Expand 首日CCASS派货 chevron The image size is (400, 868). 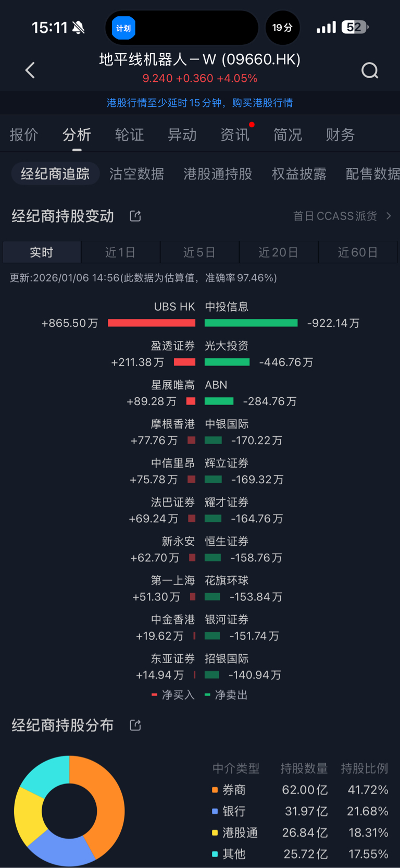tap(389, 216)
